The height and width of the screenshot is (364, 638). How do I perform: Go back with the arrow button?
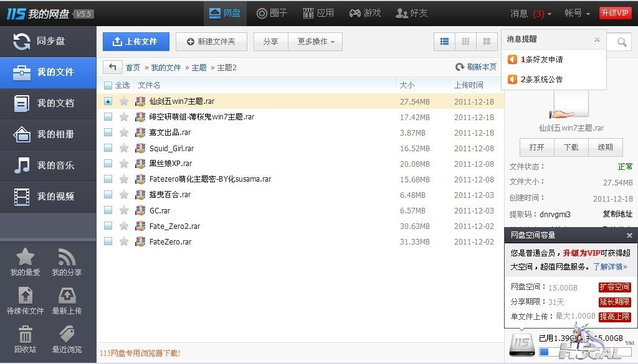[x=113, y=67]
